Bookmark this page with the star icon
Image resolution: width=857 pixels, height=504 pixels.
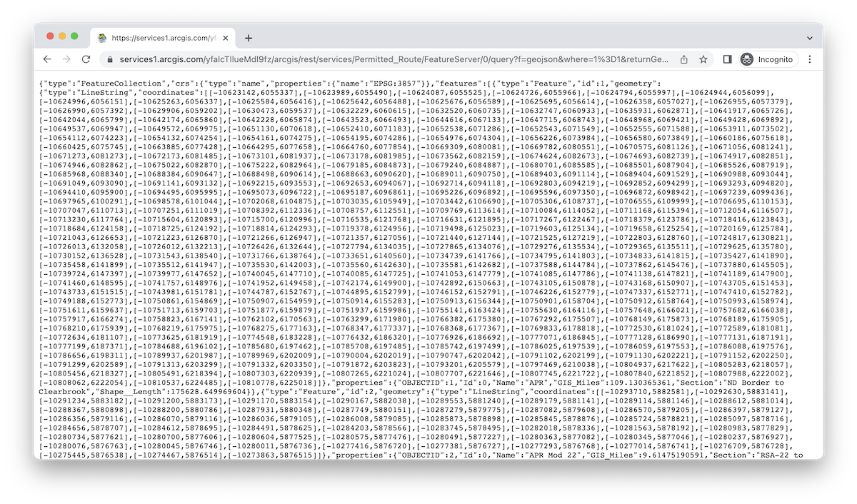tap(703, 59)
